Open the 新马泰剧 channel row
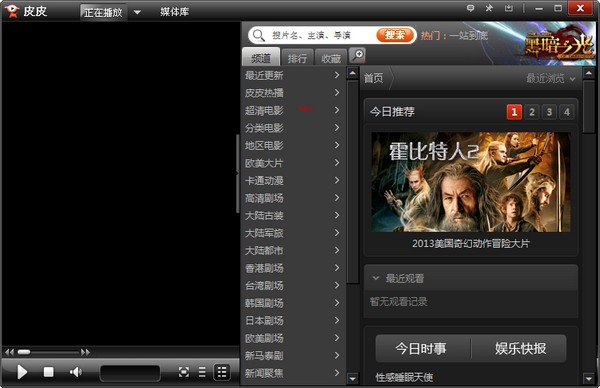The image size is (600, 388). pyautogui.click(x=293, y=356)
